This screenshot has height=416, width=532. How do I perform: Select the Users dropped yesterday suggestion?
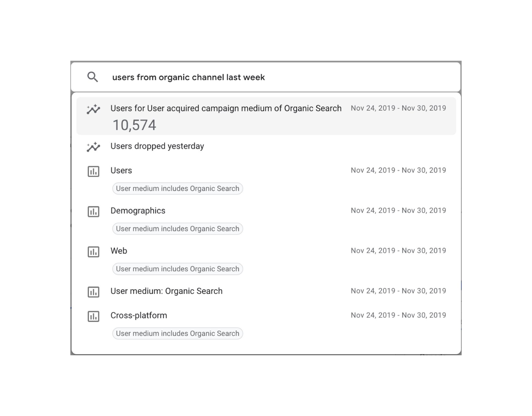click(157, 146)
